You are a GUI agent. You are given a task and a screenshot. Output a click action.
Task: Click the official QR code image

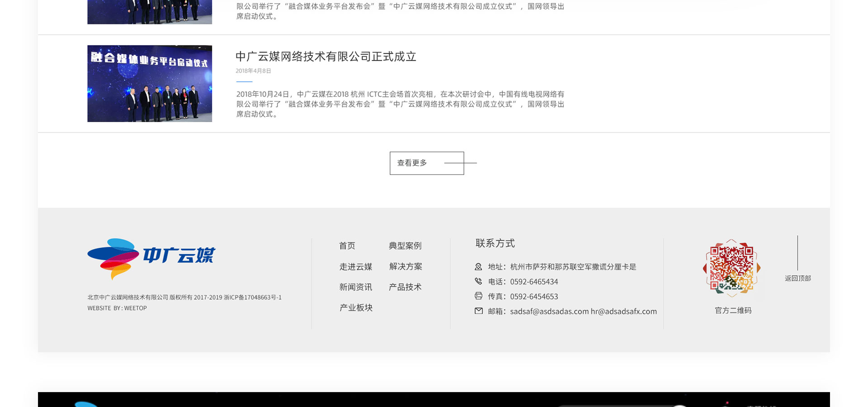(x=731, y=268)
